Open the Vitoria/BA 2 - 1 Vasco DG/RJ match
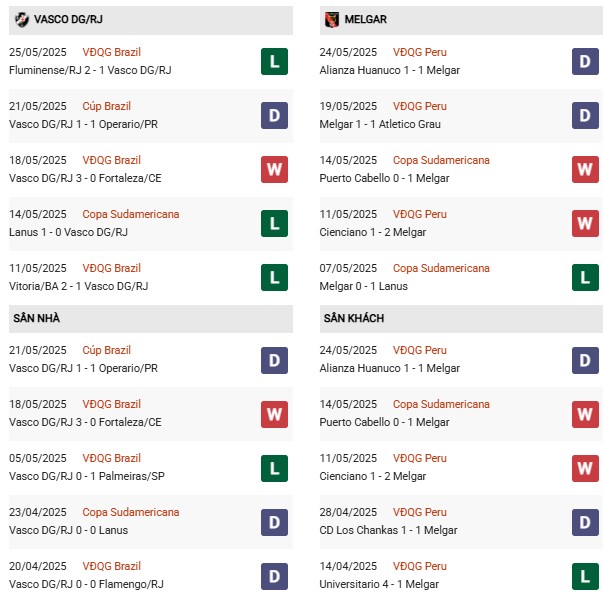Viewport: 604px width, 597px height. click(79, 286)
